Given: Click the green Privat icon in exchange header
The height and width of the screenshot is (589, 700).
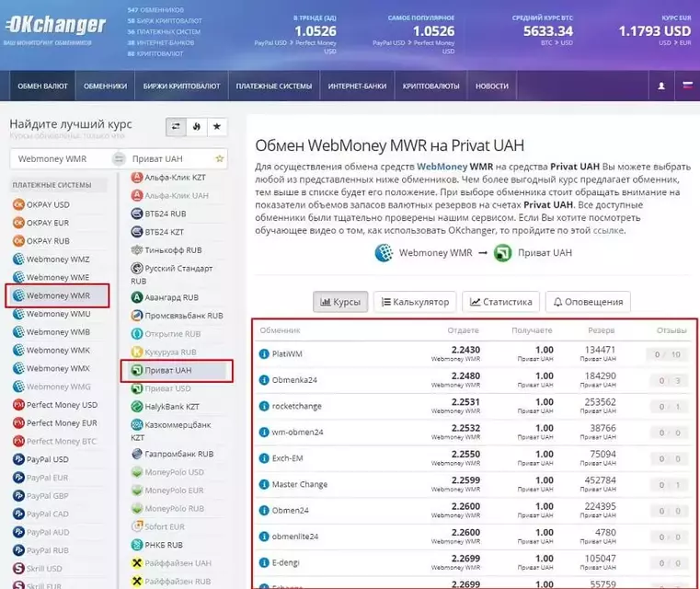Looking at the screenshot, I should pyautogui.click(x=502, y=253).
